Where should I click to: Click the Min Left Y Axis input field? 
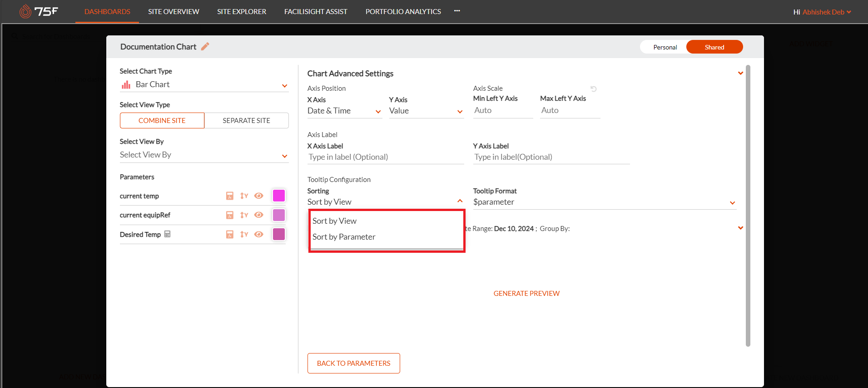[503, 111]
